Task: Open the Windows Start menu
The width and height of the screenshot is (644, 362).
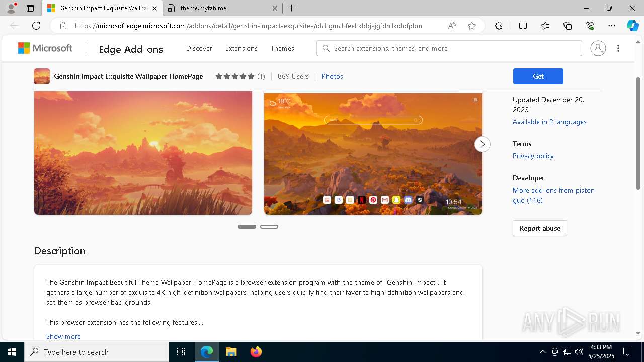Action: pos(12,352)
